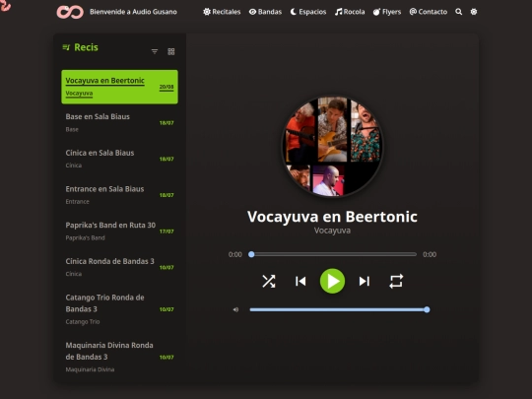Switch to grid view icon
The width and height of the screenshot is (532, 399).
click(171, 51)
